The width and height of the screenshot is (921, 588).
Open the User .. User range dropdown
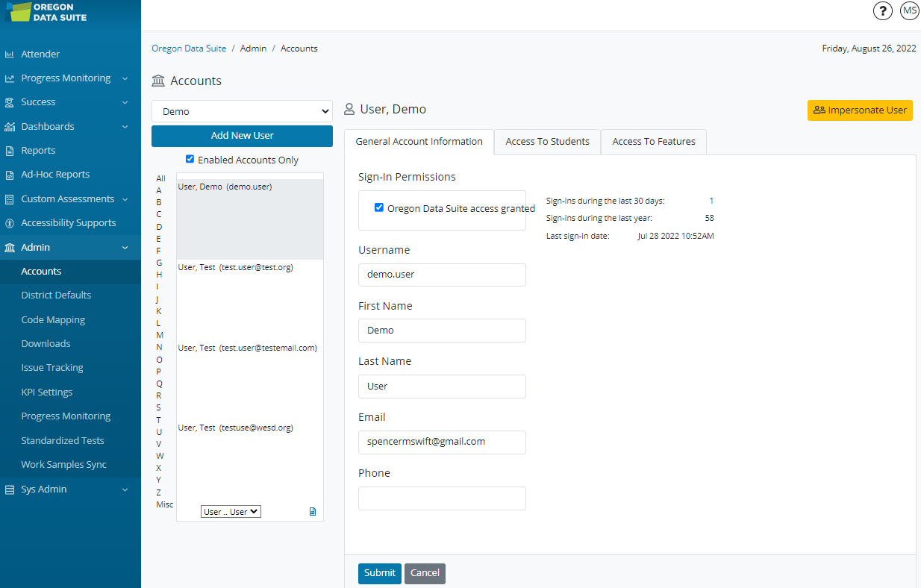click(x=231, y=512)
